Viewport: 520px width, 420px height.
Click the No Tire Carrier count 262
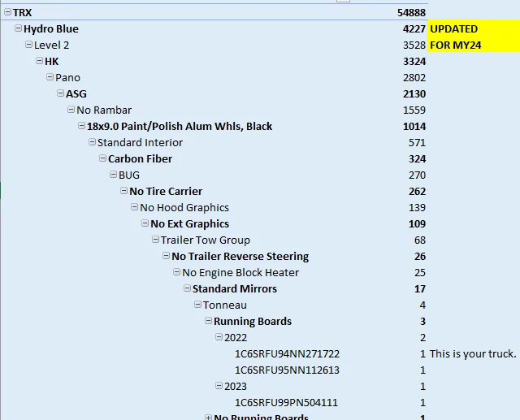[x=417, y=191]
